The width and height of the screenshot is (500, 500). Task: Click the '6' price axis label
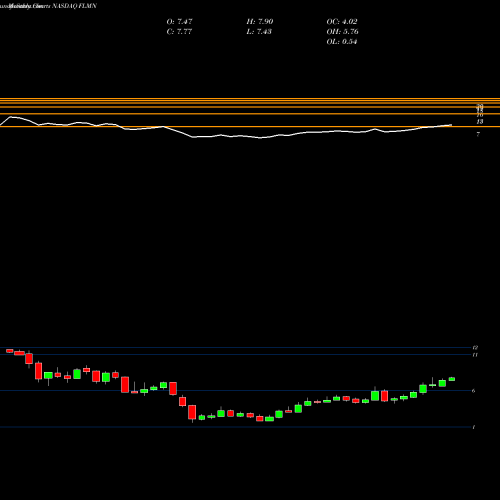(474, 391)
